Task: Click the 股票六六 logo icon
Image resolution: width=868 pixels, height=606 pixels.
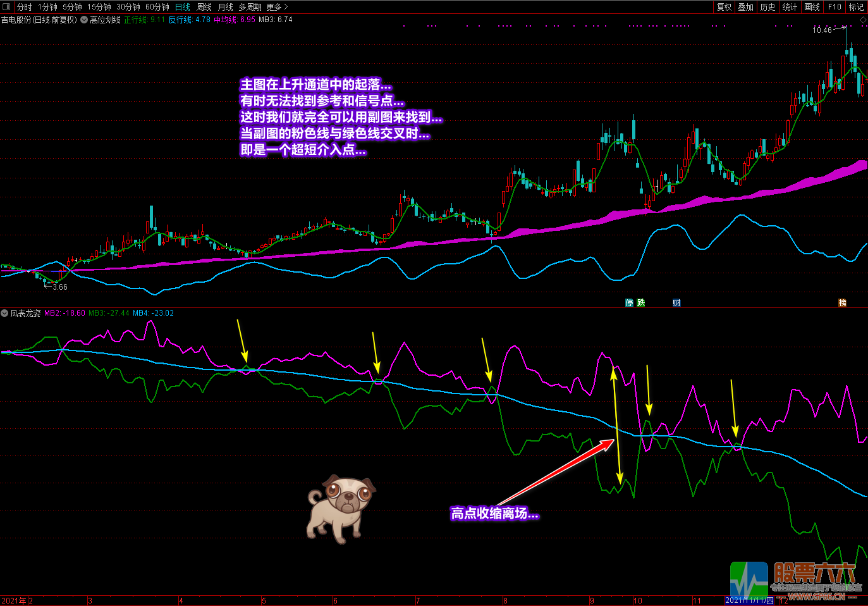Action: 749,579
